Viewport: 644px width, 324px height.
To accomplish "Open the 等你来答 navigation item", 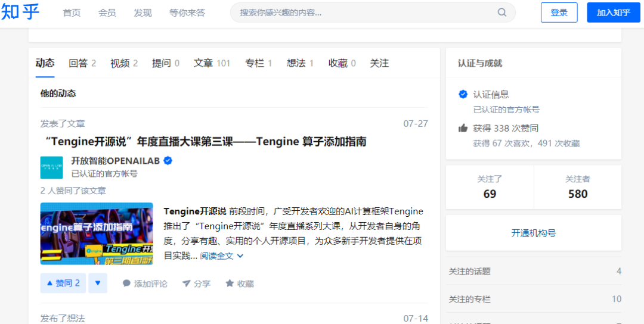I will [187, 13].
